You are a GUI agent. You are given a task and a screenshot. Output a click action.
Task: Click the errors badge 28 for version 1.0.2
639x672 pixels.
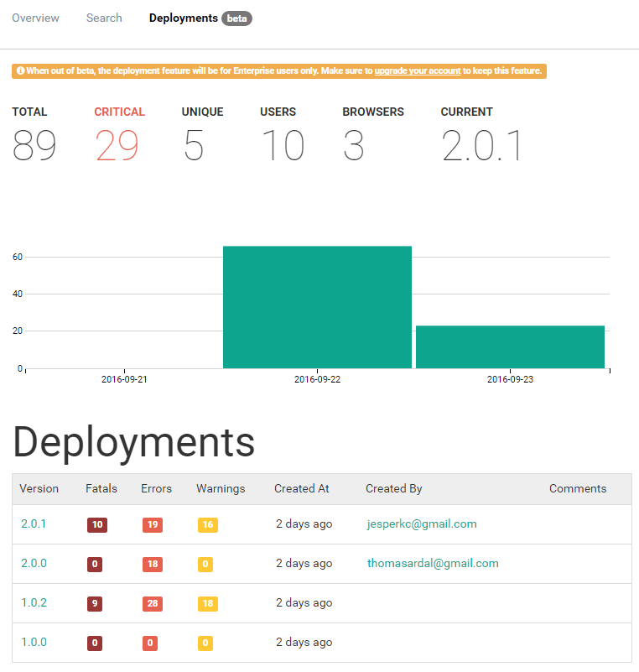153,603
